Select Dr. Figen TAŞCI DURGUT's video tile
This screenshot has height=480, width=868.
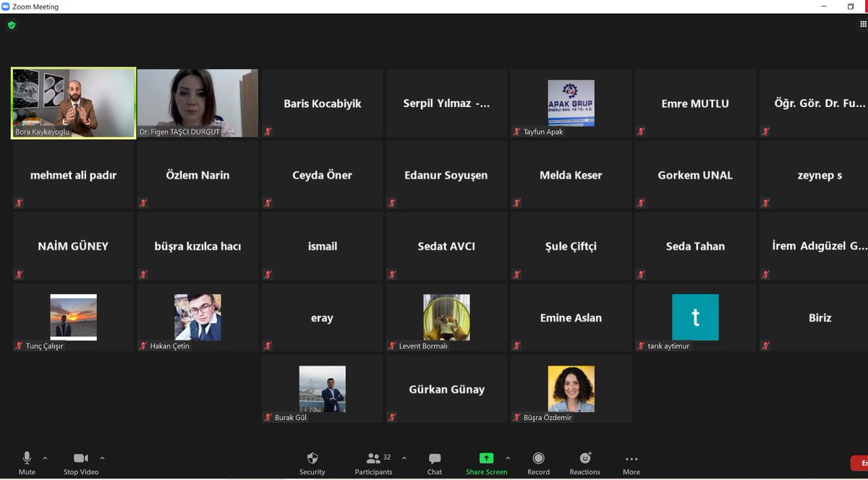(x=197, y=103)
